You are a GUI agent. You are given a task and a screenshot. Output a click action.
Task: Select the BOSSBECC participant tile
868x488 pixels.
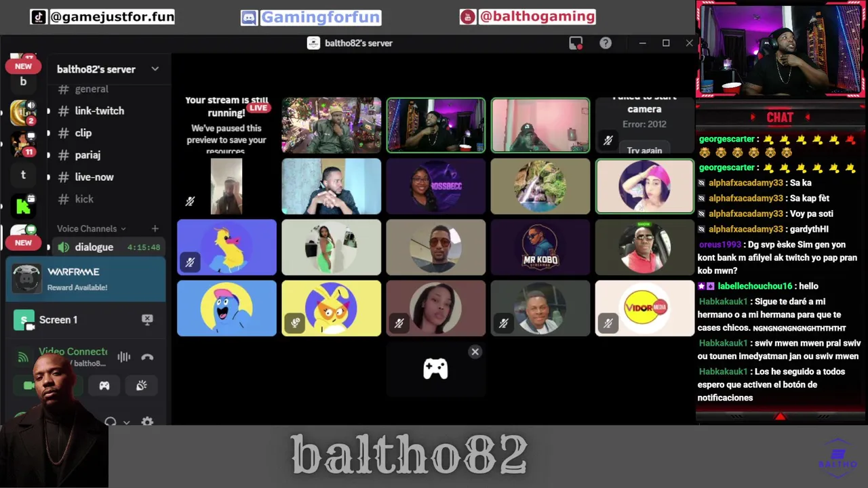435,186
